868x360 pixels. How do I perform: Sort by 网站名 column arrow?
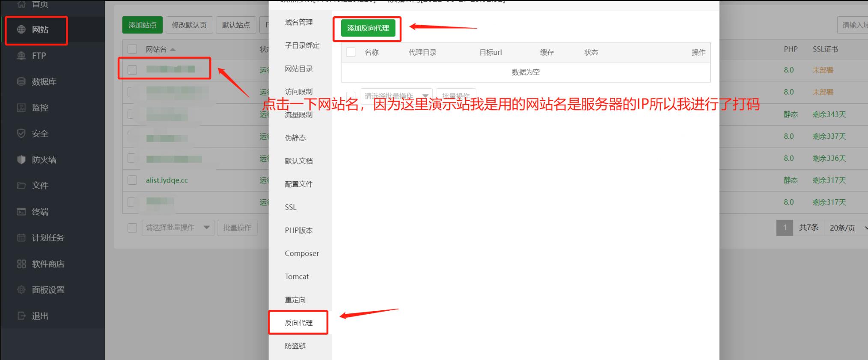[173, 50]
